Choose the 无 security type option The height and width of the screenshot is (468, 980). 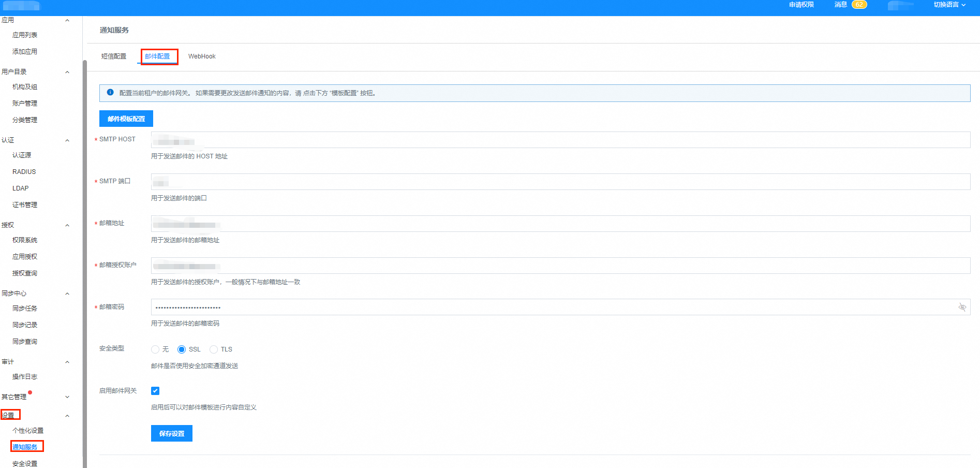(x=155, y=349)
